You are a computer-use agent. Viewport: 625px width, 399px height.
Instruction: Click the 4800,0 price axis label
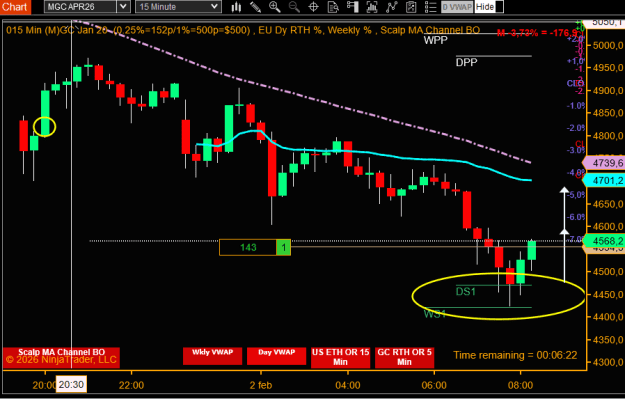point(608,136)
